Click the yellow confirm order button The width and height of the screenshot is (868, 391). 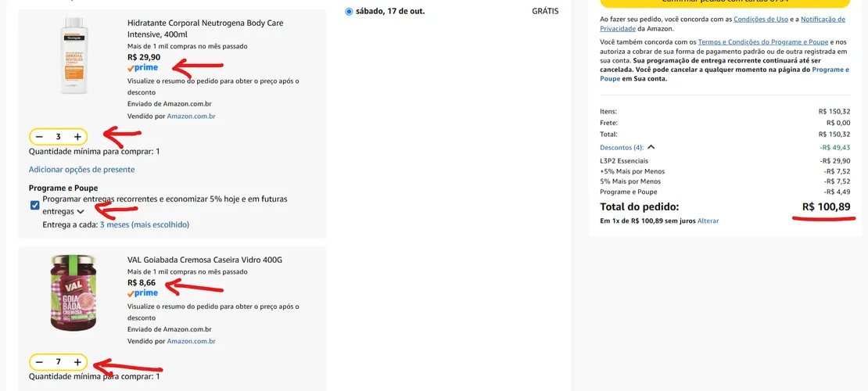pyautogui.click(x=725, y=2)
